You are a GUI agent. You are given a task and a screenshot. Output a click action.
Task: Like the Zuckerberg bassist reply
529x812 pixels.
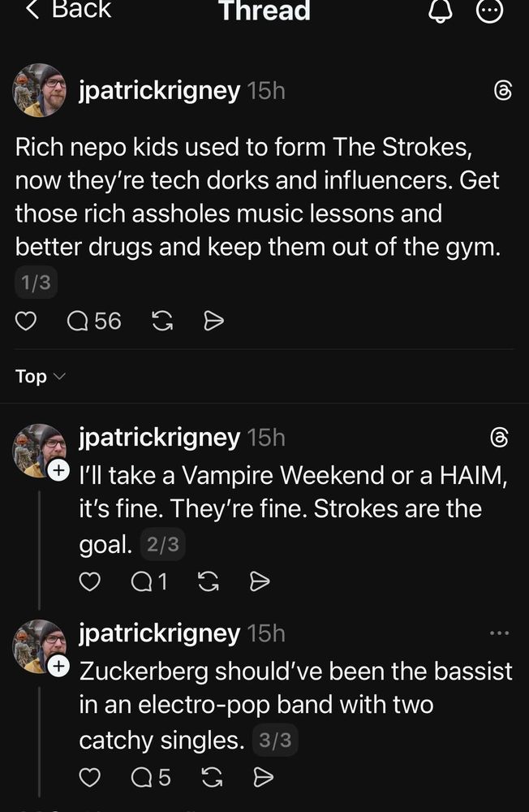(90, 777)
